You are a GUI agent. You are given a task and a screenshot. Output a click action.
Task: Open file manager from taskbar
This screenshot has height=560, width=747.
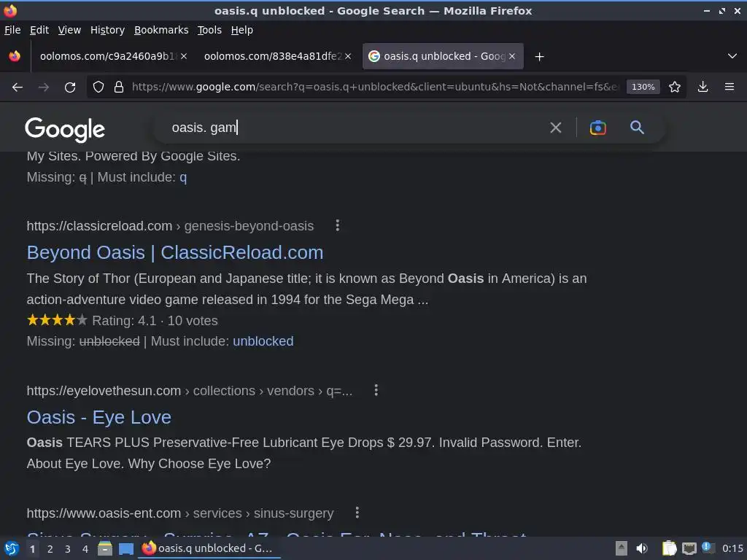coord(105,548)
